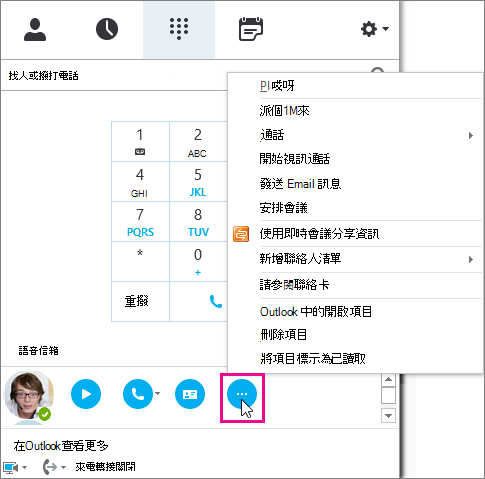
Task: Click the orange Meet Now share icon
Action: tap(241, 234)
